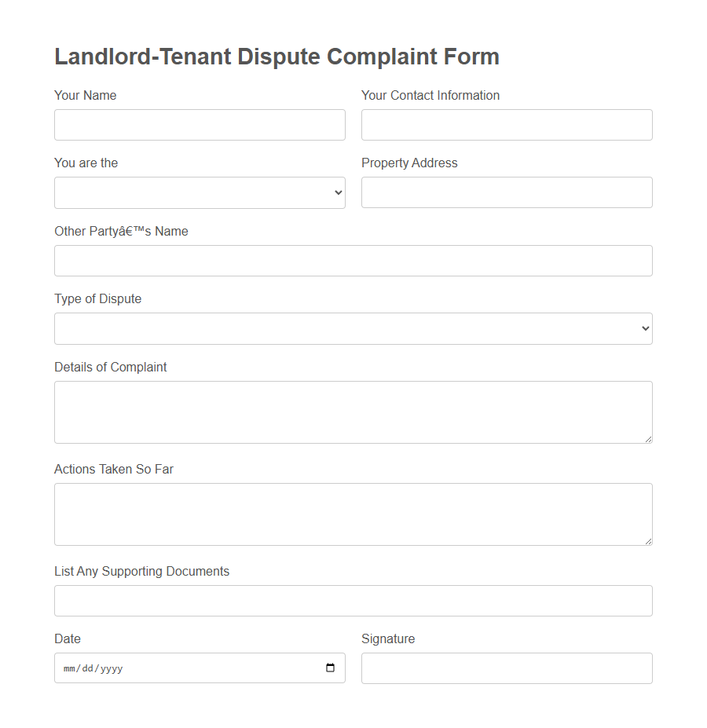Image resolution: width=707 pixels, height=728 pixels.
Task: Select the Details of Complaint text area
Action: pos(353,412)
